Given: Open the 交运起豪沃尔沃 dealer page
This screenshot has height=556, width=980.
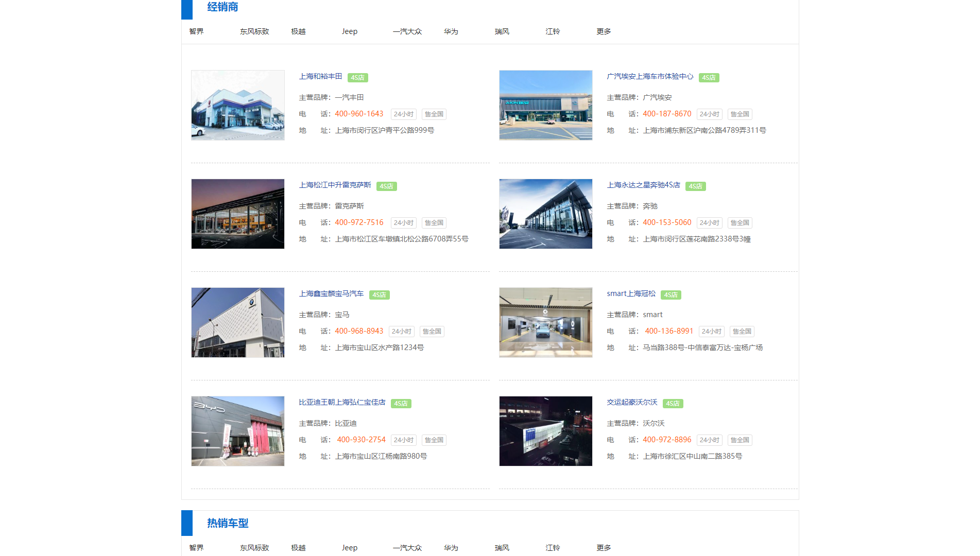Looking at the screenshot, I should pyautogui.click(x=632, y=402).
